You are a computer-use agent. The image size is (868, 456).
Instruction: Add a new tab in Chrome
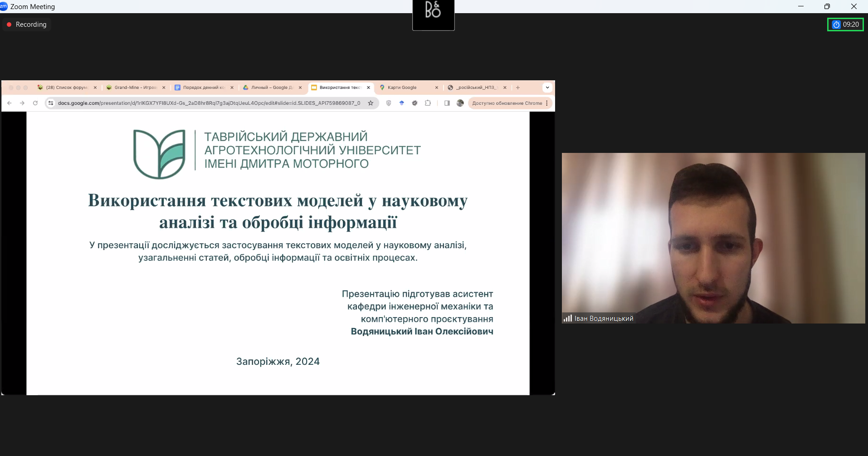(x=518, y=88)
